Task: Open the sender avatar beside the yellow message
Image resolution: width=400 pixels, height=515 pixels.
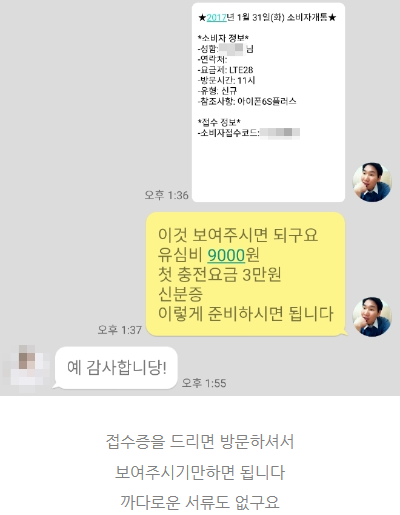Action: (372, 317)
